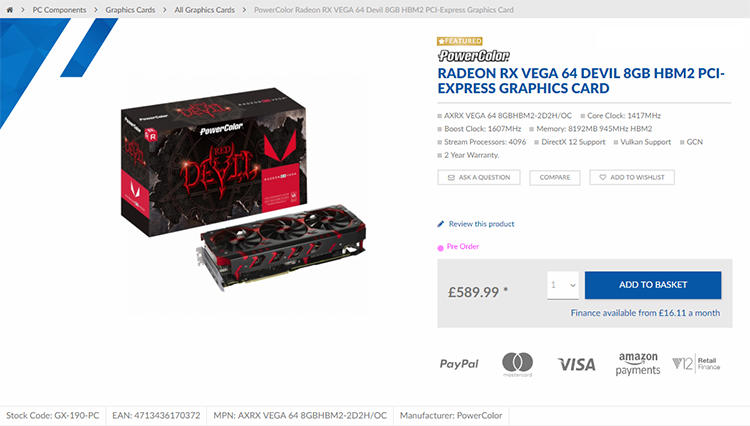Click the V12 Retail Finance logo
Image resolution: width=750 pixels, height=426 pixels.
click(696, 364)
